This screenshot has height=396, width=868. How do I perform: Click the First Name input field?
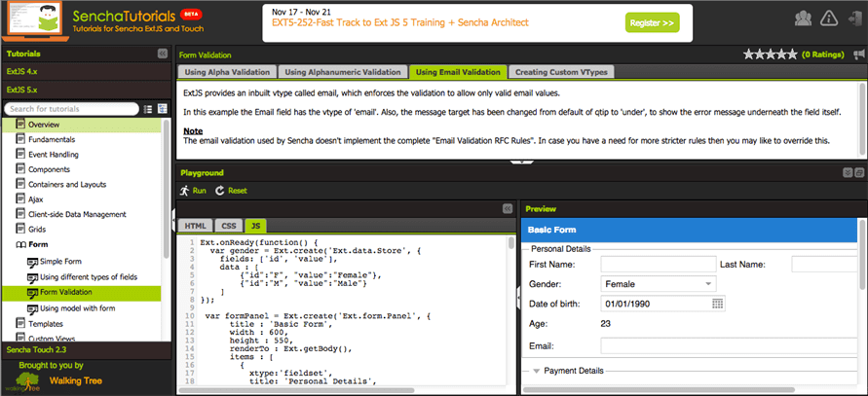click(659, 265)
